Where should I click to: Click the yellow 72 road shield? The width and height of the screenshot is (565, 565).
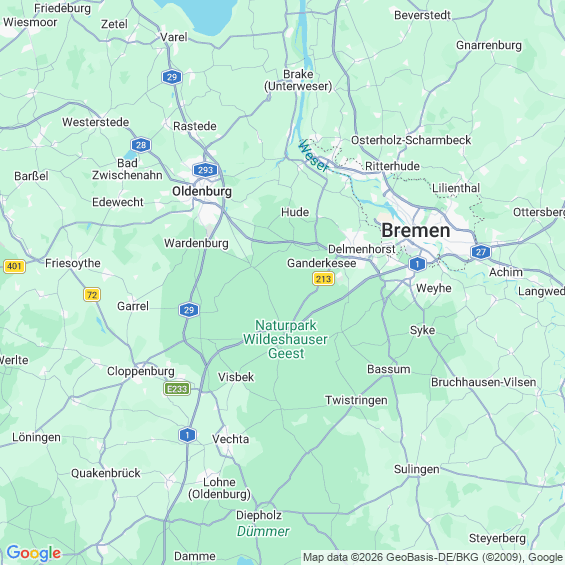click(x=92, y=295)
